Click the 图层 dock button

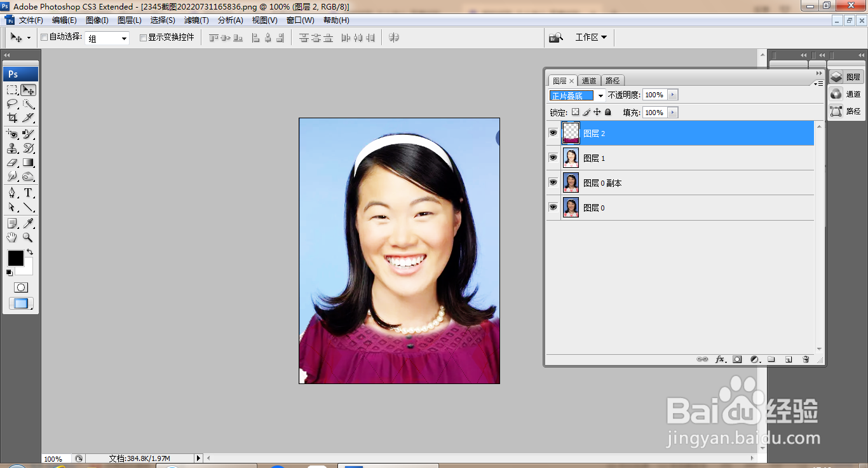pyautogui.click(x=846, y=77)
